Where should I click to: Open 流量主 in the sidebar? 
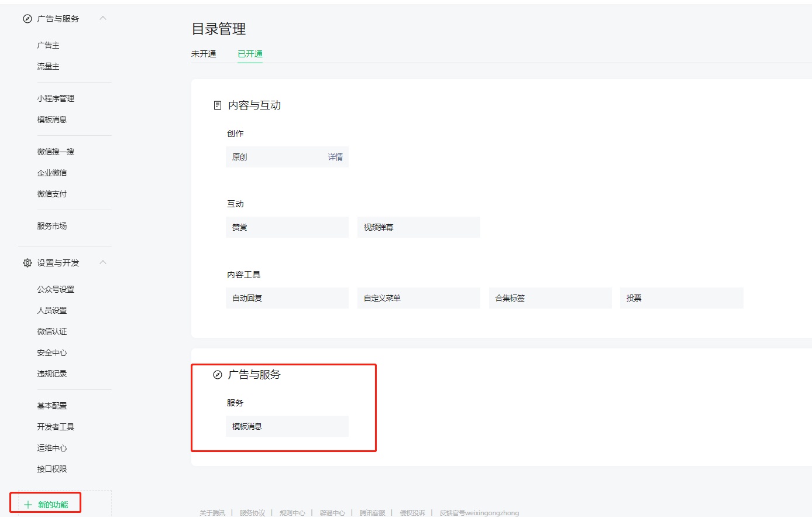pyautogui.click(x=48, y=66)
